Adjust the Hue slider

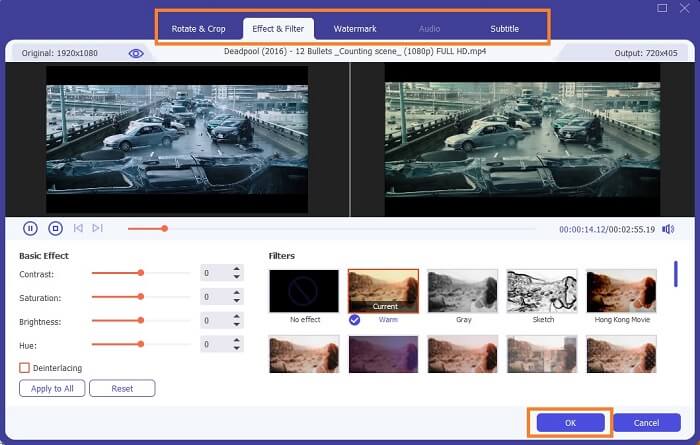point(141,344)
